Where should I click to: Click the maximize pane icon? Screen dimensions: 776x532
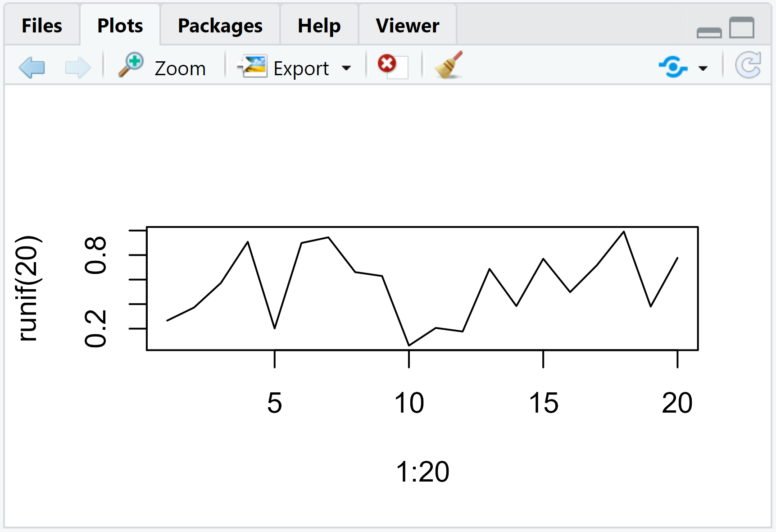pos(741,28)
